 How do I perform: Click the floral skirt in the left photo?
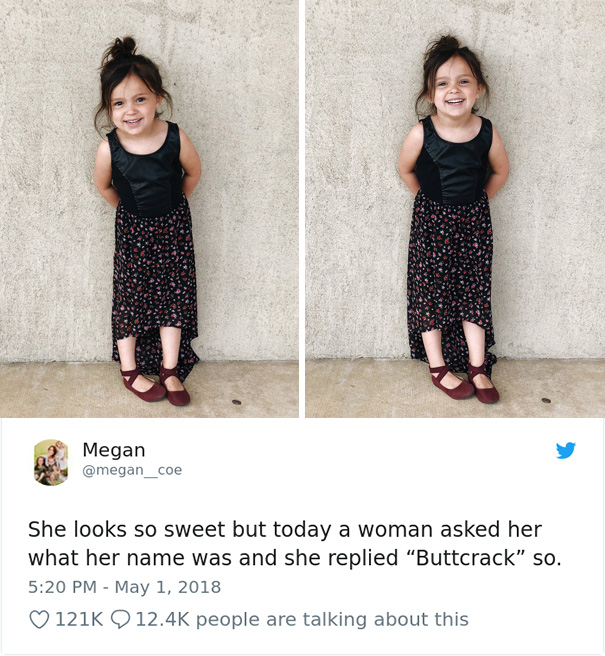[x=155, y=284]
